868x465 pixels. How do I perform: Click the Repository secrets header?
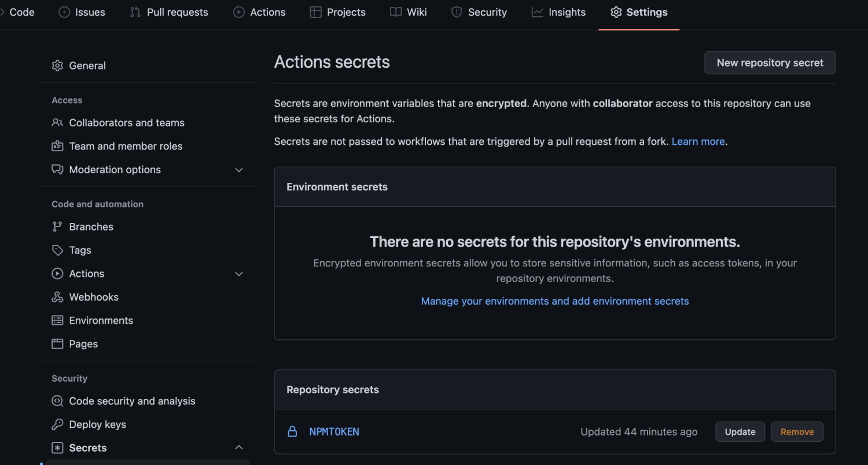333,390
